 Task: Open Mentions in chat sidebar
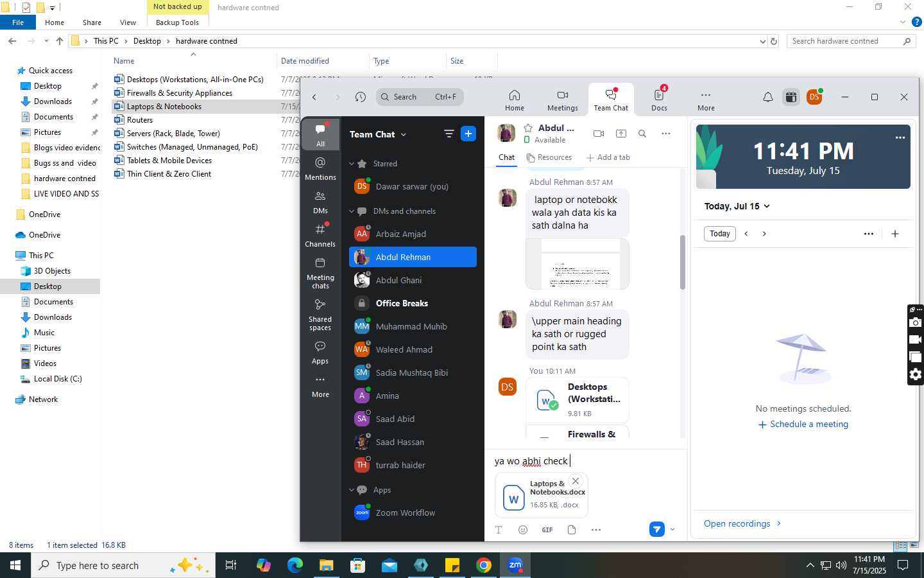(x=320, y=168)
